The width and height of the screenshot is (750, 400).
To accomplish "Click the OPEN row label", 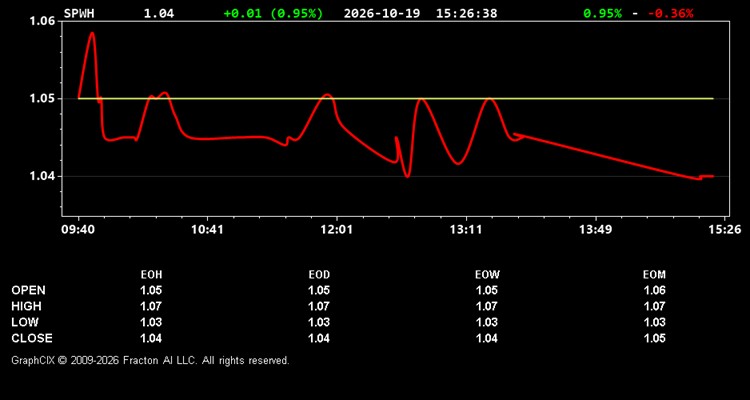I will point(29,290).
